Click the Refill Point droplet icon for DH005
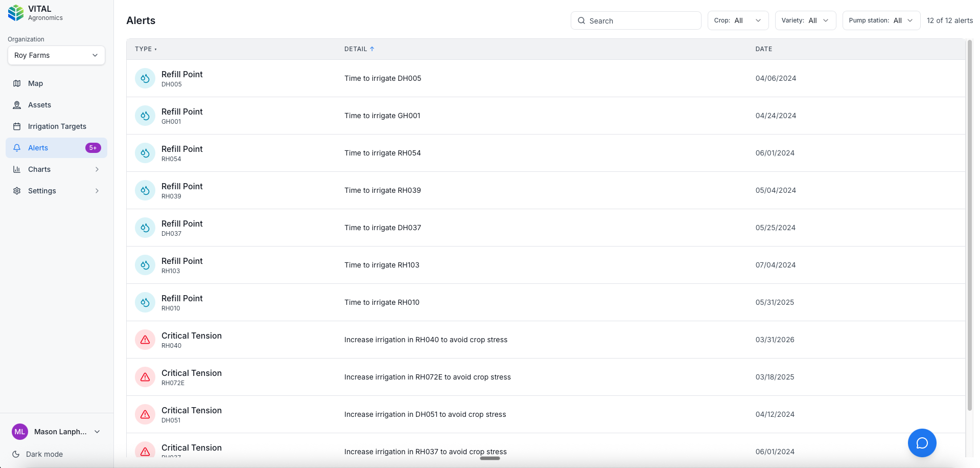Screen dimensions: 980x468 pos(145,78)
